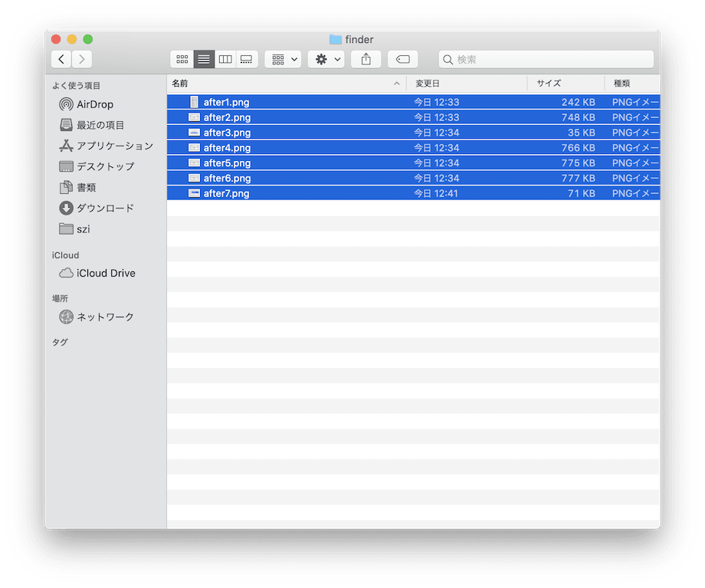Open ダウンロード in the sidebar
Screen dimensions: 705x588
coord(97,208)
